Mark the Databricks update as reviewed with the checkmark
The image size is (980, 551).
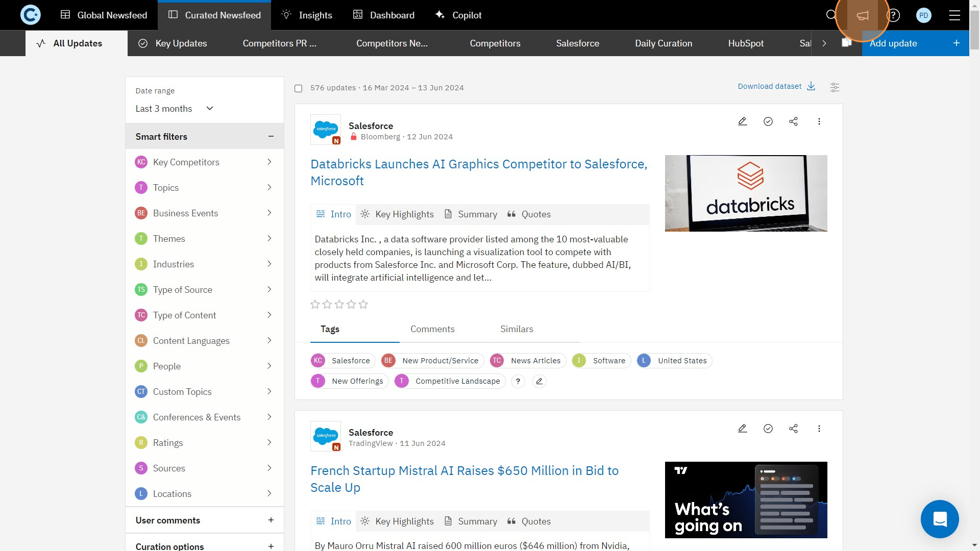click(x=768, y=121)
